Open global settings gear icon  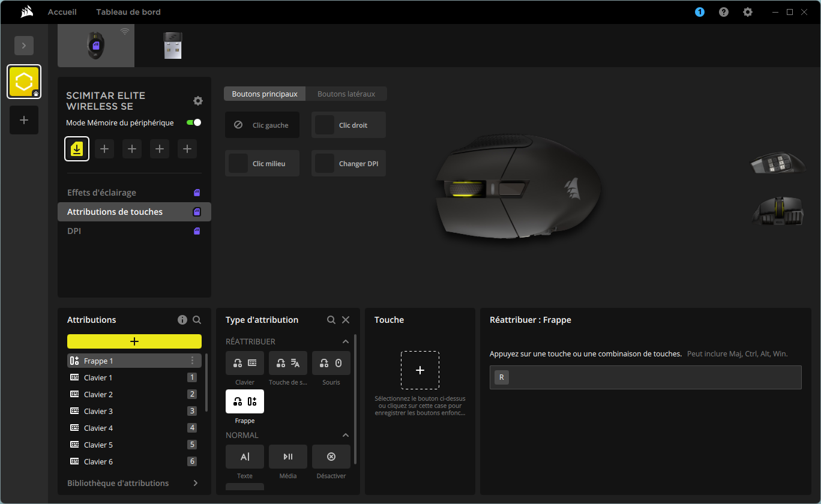coord(748,12)
